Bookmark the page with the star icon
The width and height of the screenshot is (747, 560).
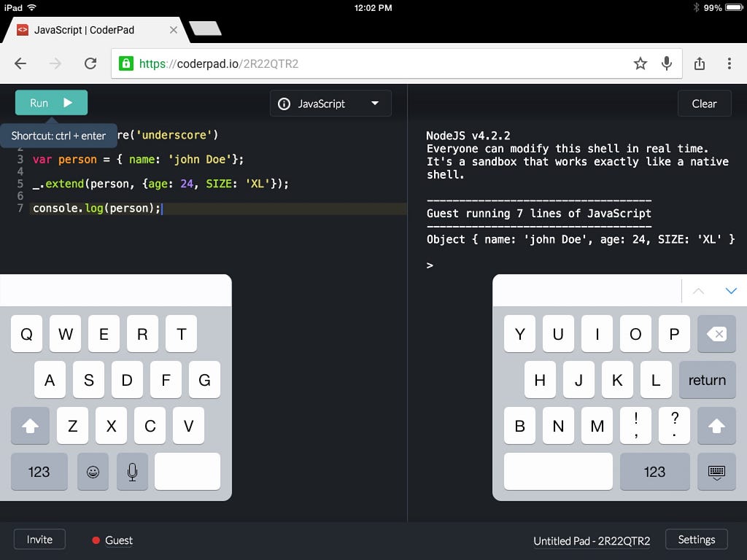coord(640,63)
